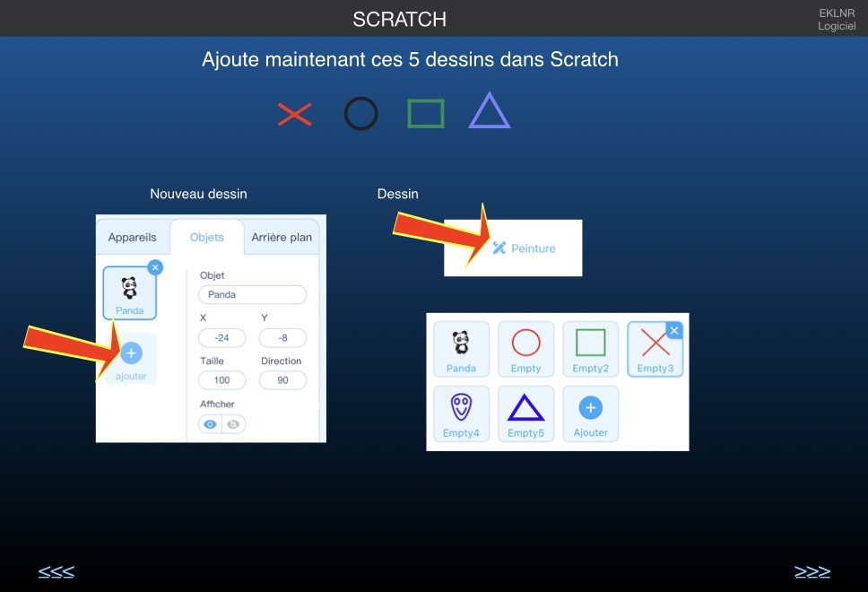Select the Panda sprite in the sprite grid

tap(461, 350)
